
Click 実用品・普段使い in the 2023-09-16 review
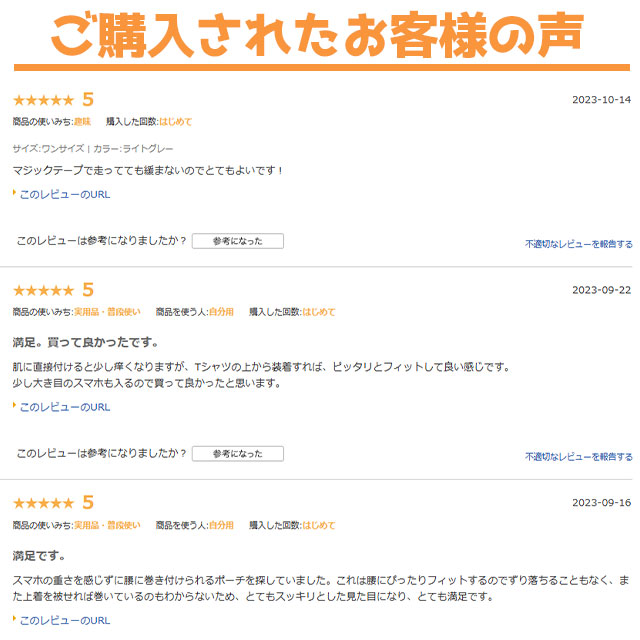pos(107,525)
